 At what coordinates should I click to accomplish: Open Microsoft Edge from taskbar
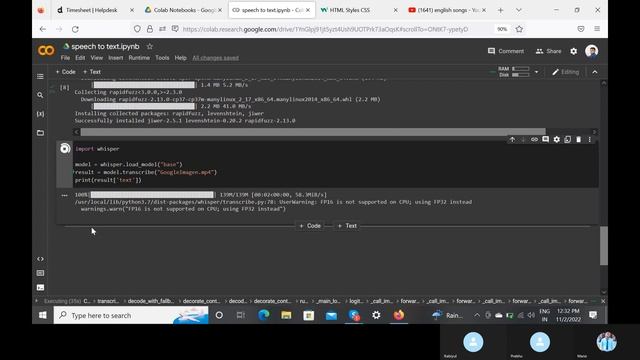click(x=264, y=315)
